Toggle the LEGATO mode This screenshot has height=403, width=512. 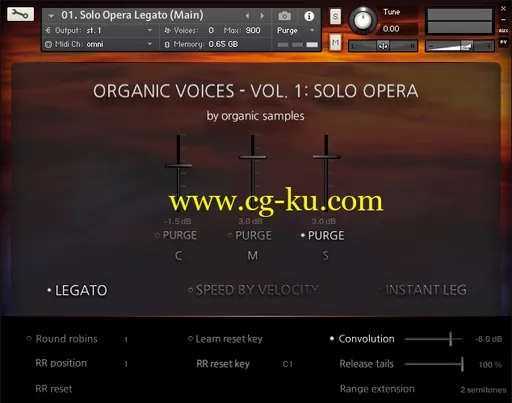77,290
